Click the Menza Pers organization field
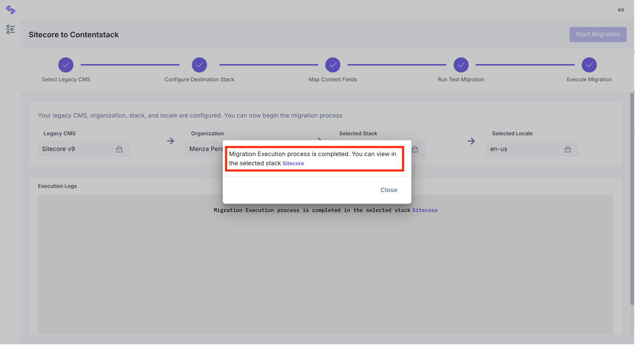 [x=204, y=149]
